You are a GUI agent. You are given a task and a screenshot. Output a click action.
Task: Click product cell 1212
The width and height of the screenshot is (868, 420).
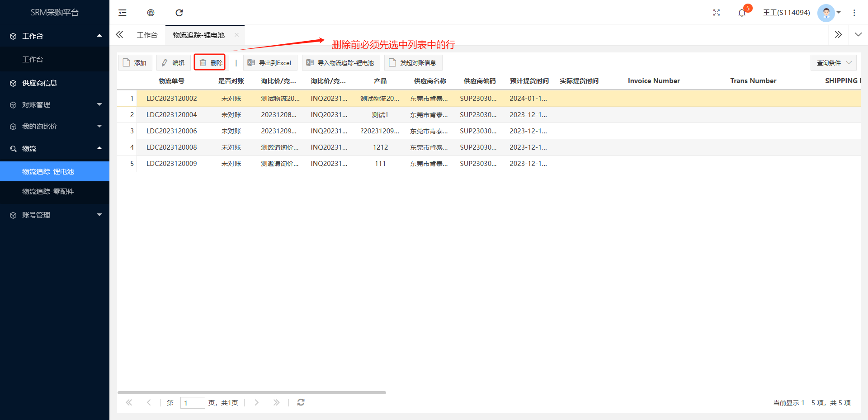click(380, 147)
